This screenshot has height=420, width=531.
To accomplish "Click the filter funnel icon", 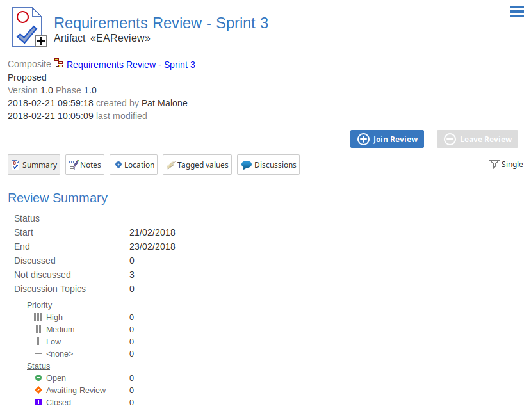I will [x=494, y=165].
